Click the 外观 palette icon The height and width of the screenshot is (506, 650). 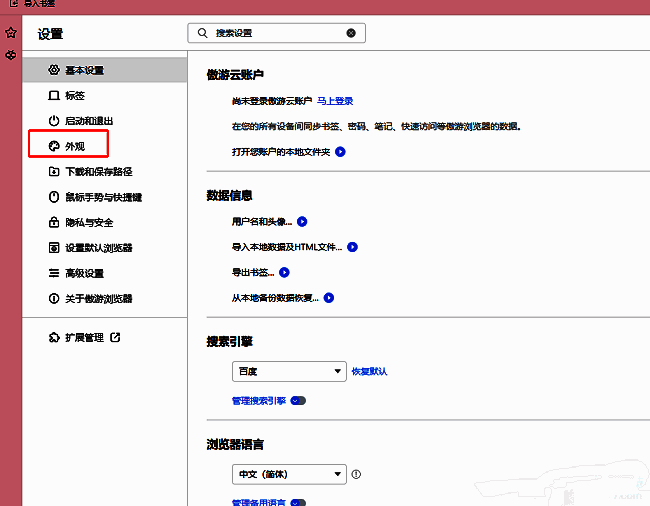[x=54, y=146]
